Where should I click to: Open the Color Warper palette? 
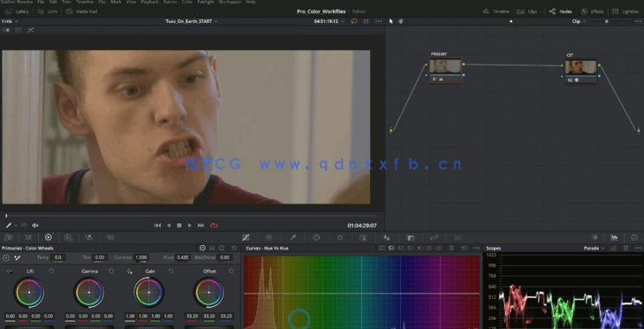269,237
